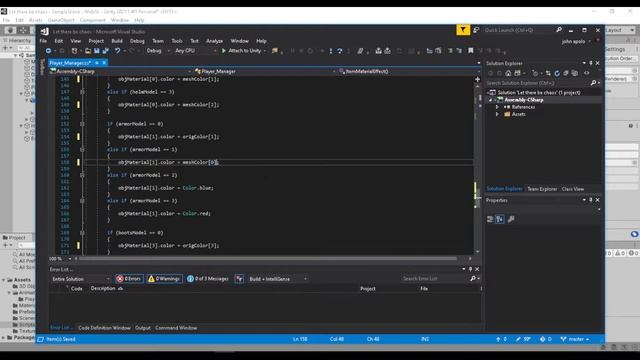The image size is (640, 360).
Task: Toggle auto-hide pin on Properties panel
Action: [591, 200]
